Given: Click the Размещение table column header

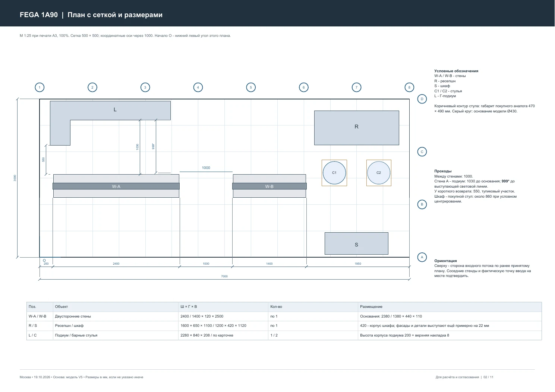Looking at the screenshot, I should coord(371,307).
